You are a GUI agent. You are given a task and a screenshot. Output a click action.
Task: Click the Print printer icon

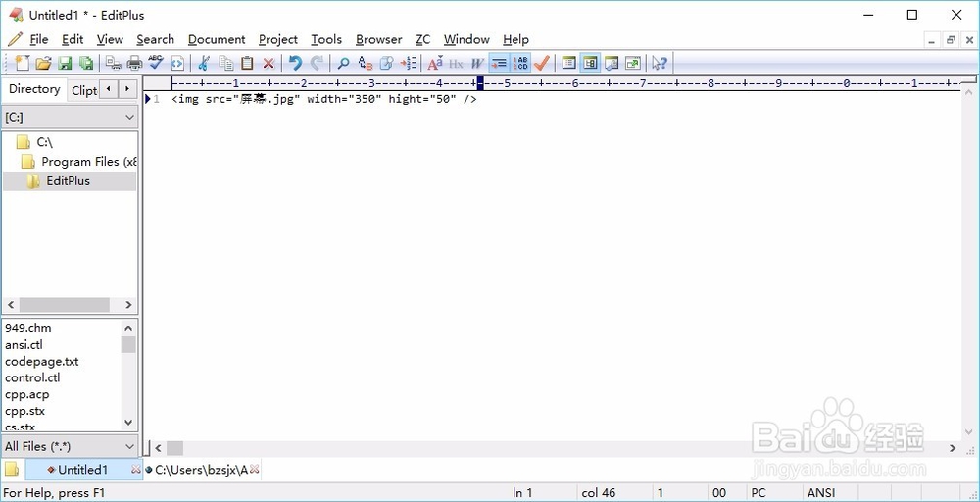pos(134,63)
